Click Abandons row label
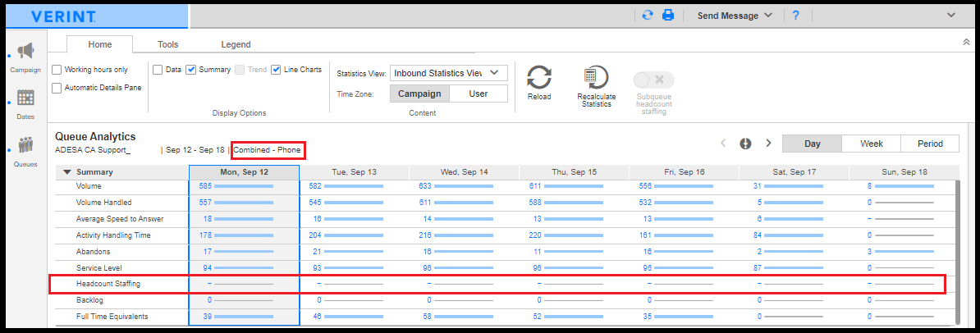 pyautogui.click(x=93, y=251)
